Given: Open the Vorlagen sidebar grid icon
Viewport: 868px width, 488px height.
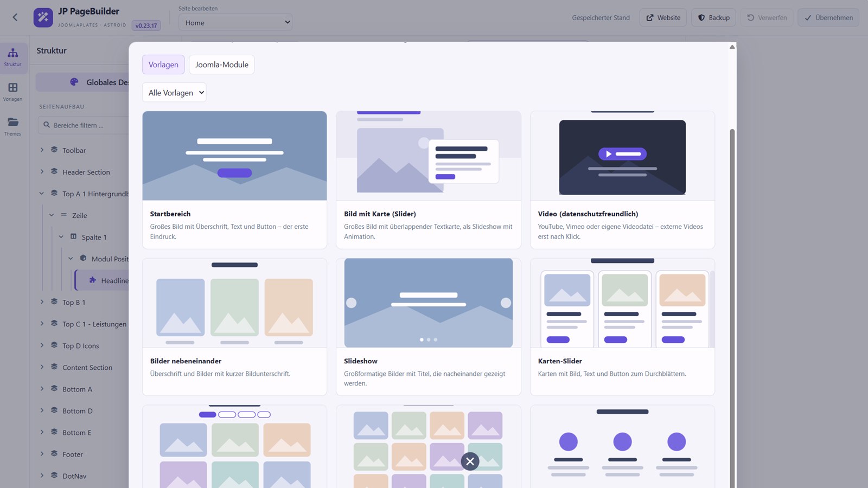Looking at the screenshot, I should pyautogui.click(x=13, y=87).
